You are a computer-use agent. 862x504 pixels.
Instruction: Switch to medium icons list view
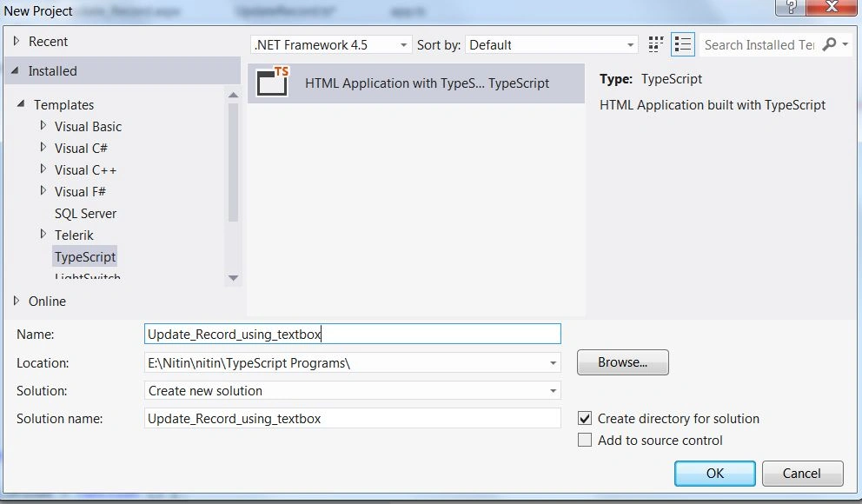point(683,44)
